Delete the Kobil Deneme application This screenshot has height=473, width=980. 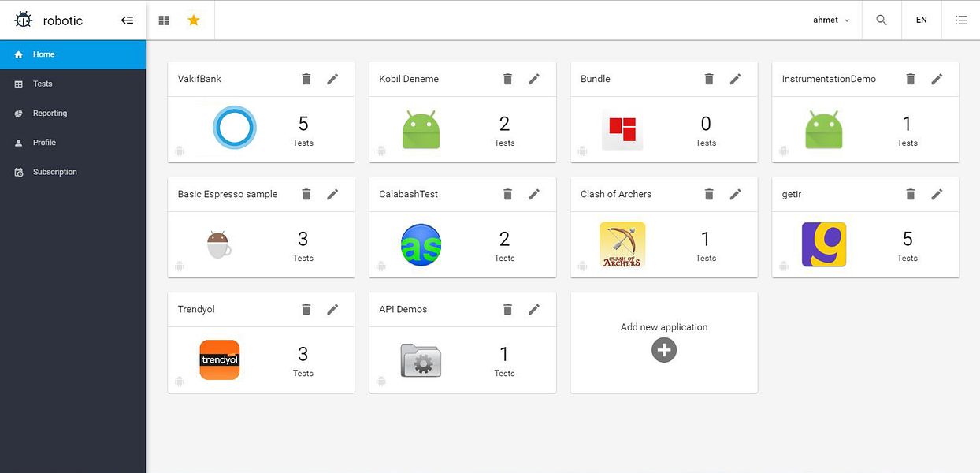(x=507, y=79)
